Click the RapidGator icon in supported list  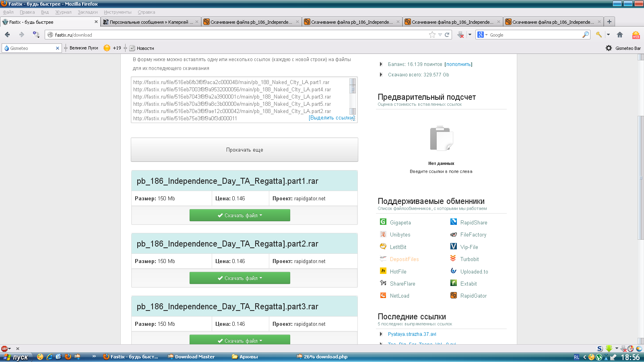pyautogui.click(x=454, y=295)
